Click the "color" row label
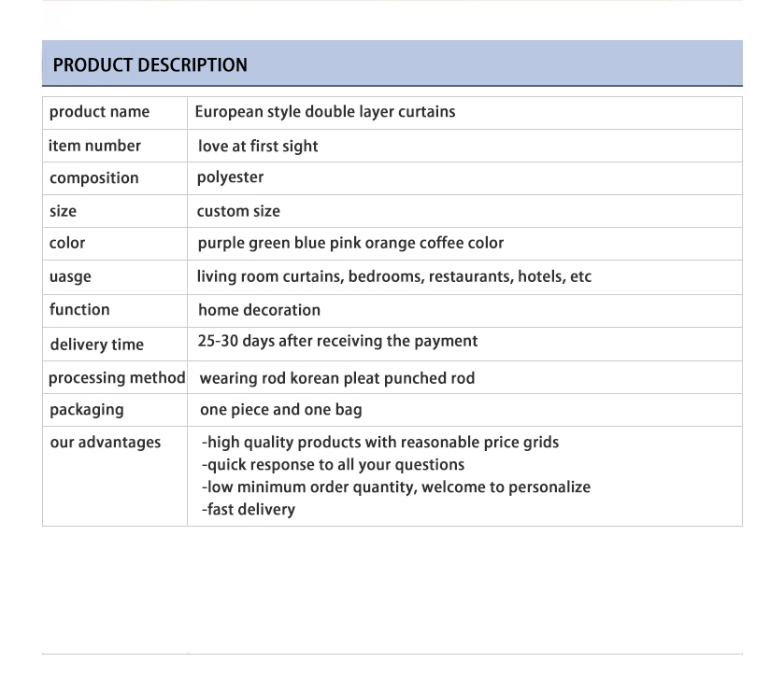Screen dimensions: 784x677 67,243
